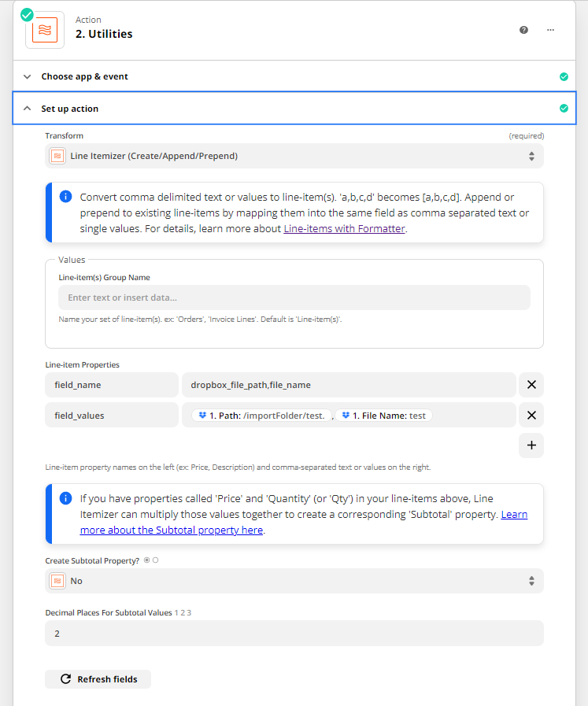Open Learn more about the Subtotal property link
This screenshot has height=706, width=588.
pyautogui.click(x=172, y=530)
